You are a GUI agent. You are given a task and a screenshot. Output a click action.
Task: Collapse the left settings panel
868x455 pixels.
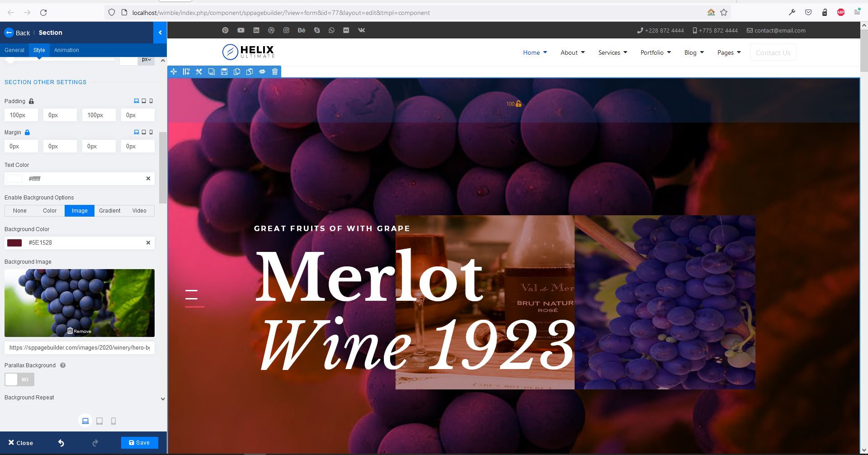pyautogui.click(x=160, y=33)
